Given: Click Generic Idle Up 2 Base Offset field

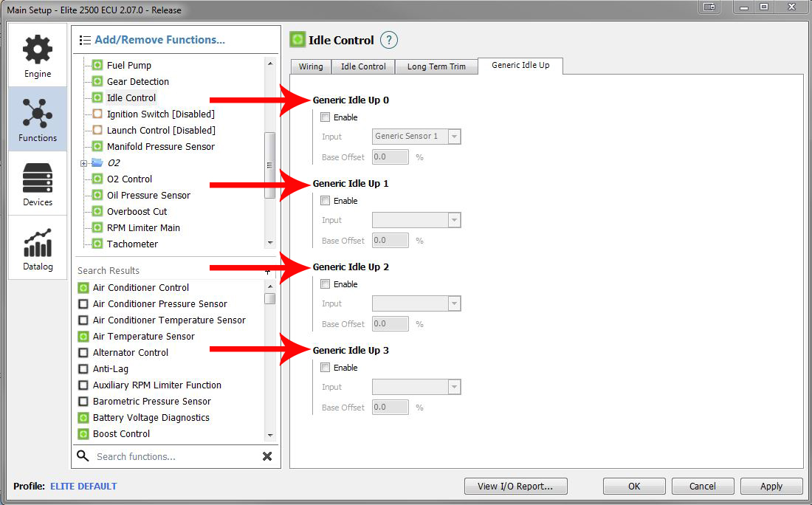Looking at the screenshot, I should tap(390, 323).
